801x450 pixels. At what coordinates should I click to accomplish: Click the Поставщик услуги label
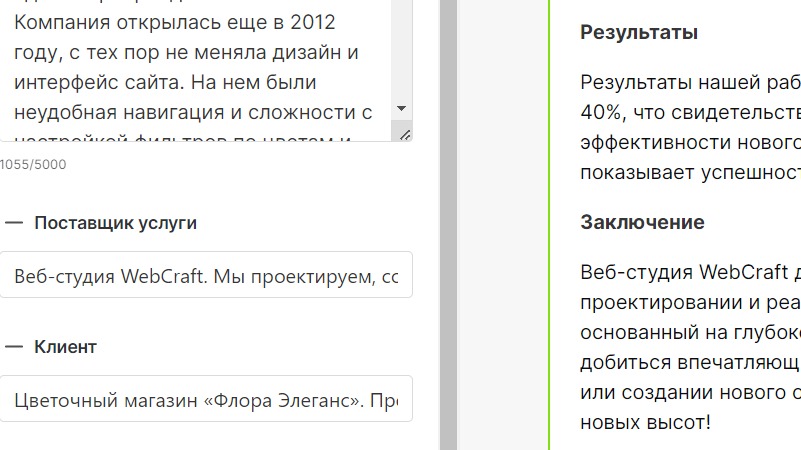[x=115, y=223]
